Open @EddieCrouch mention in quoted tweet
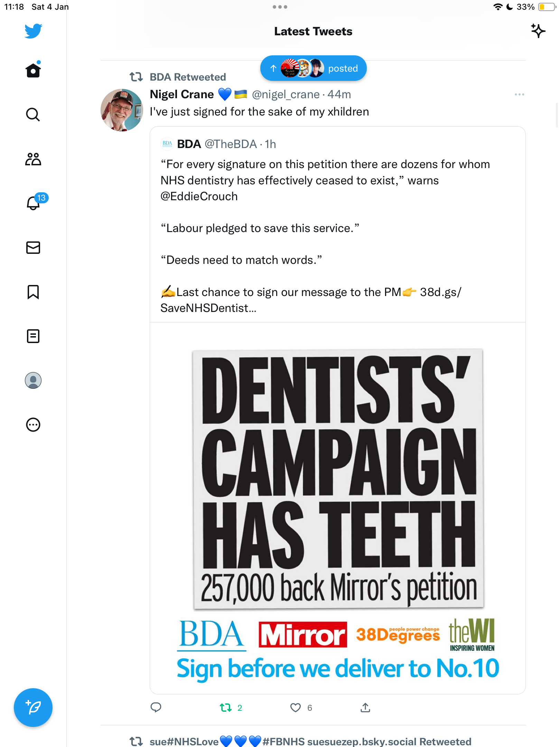Image resolution: width=560 pixels, height=747 pixels. tap(199, 196)
